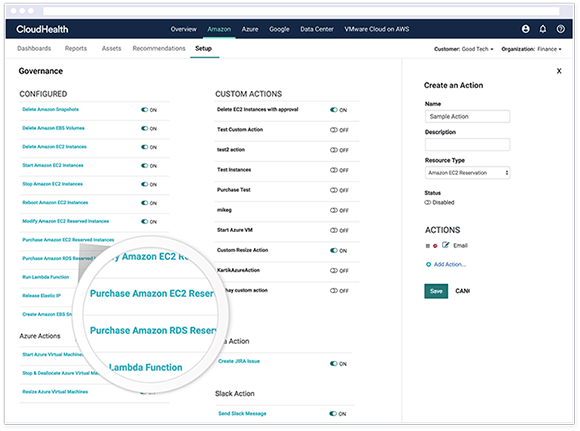Close the Create an Action panel
This screenshot has height=431, width=580.
[x=559, y=71]
